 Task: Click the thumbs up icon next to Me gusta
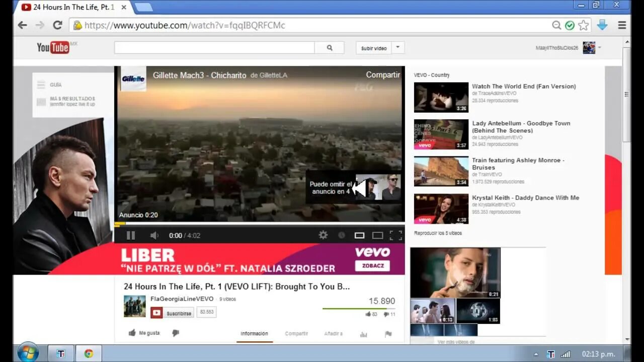132,333
